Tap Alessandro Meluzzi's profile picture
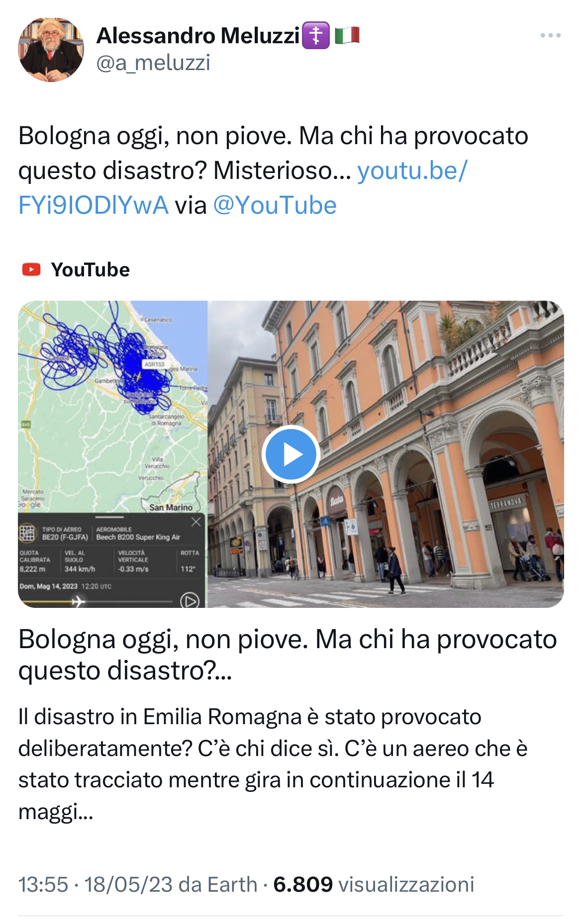Screen dimensions: 582x924 click(51, 50)
